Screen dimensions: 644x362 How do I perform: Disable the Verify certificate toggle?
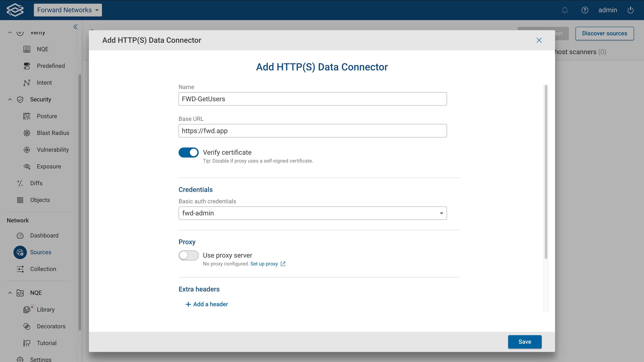[189, 152]
